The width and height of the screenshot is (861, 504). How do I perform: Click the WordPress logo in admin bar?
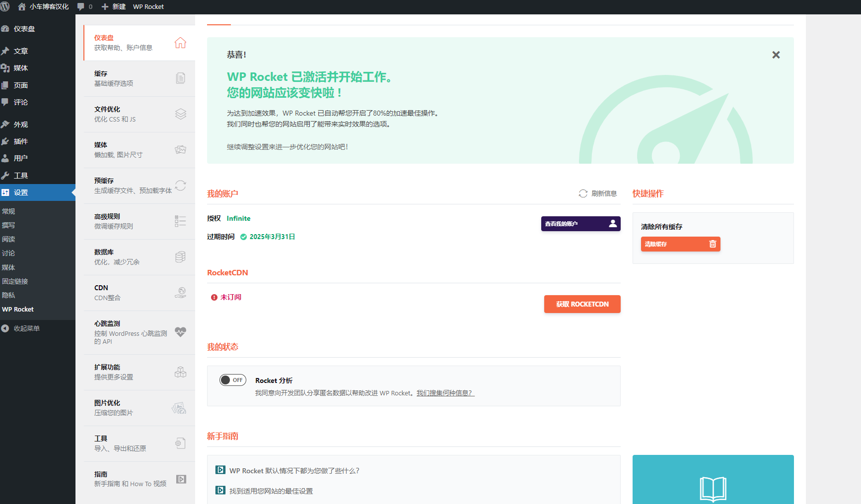tap(5, 6)
